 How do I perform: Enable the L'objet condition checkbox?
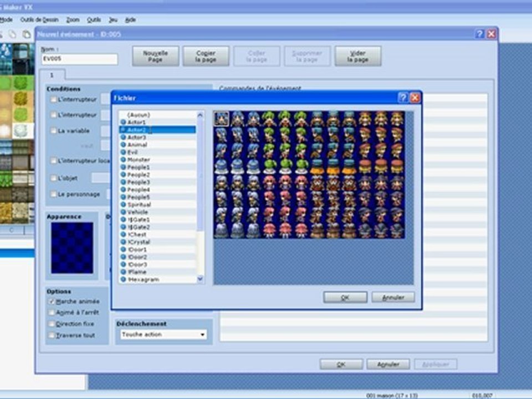pos(53,178)
